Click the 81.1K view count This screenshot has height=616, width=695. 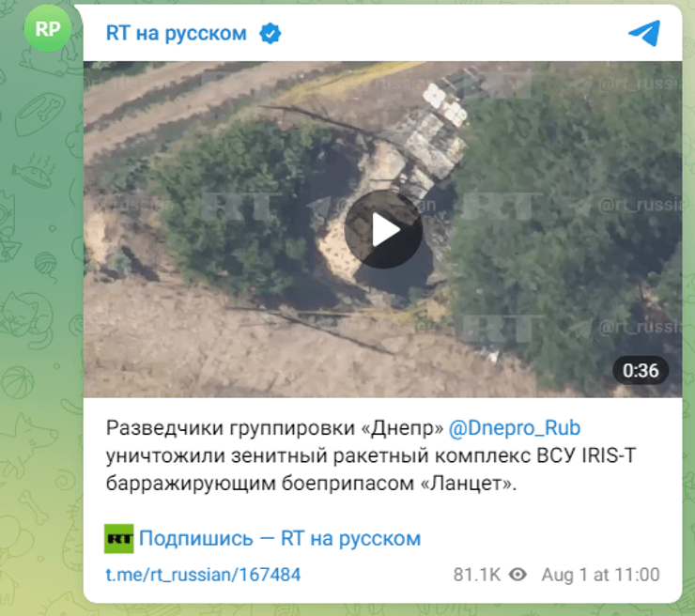[476, 575]
